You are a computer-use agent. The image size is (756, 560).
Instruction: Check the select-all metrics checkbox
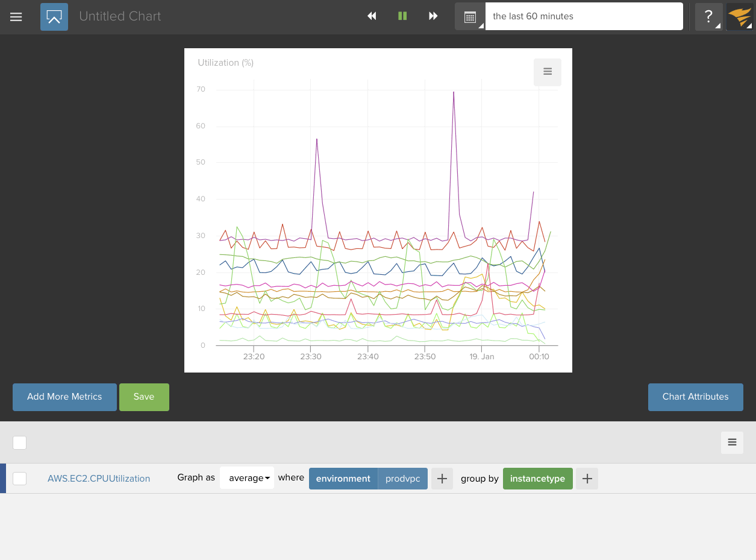tap(20, 442)
